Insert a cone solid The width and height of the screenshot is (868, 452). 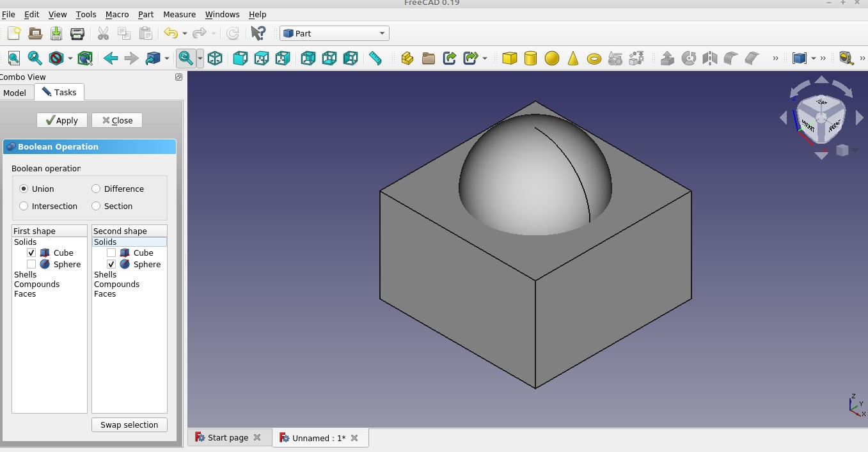[573, 59]
